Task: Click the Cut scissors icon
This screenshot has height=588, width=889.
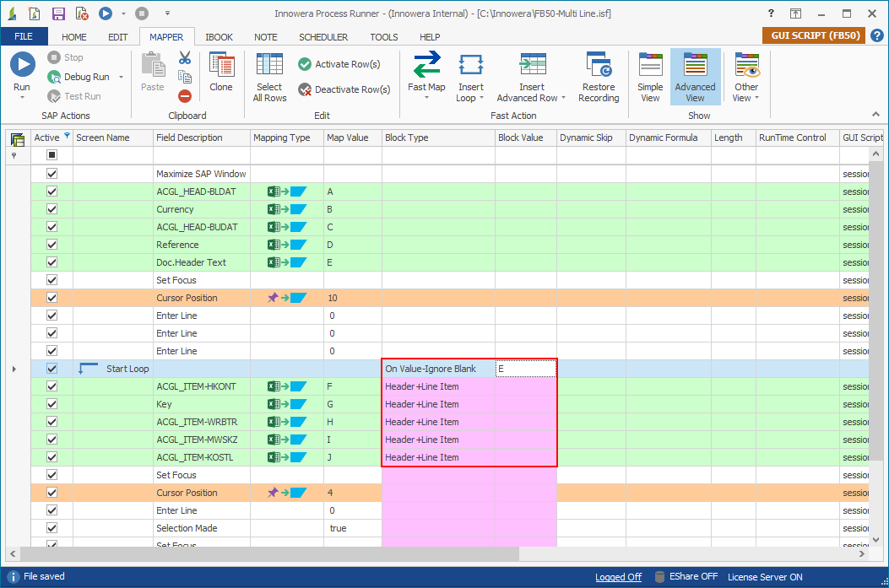Action: coord(185,58)
